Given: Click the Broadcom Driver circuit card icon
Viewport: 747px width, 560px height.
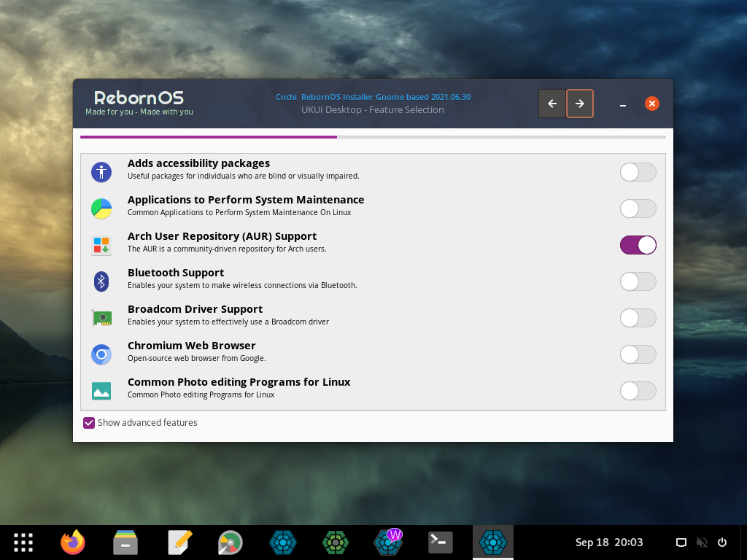Looking at the screenshot, I should (101, 318).
